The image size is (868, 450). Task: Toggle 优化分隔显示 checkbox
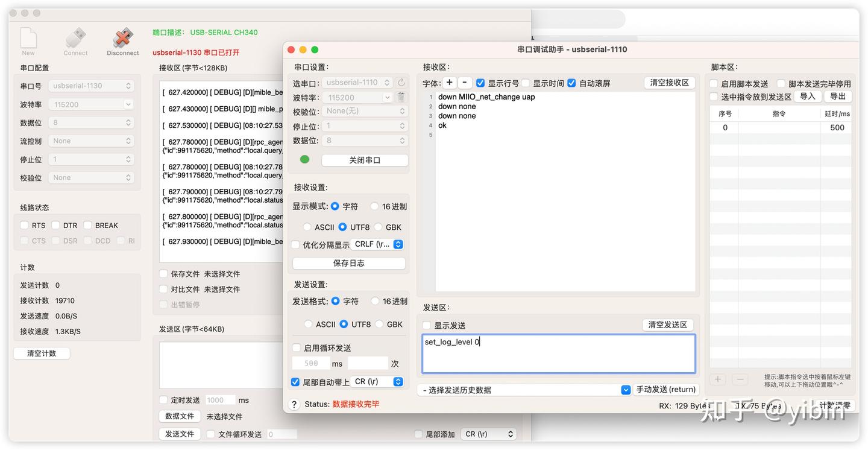295,245
